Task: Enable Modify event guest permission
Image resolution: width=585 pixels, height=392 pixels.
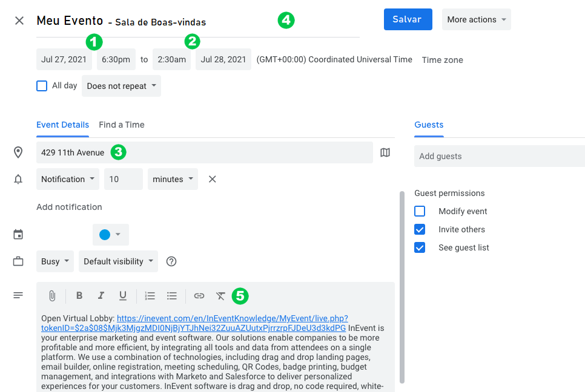Action: (420, 211)
